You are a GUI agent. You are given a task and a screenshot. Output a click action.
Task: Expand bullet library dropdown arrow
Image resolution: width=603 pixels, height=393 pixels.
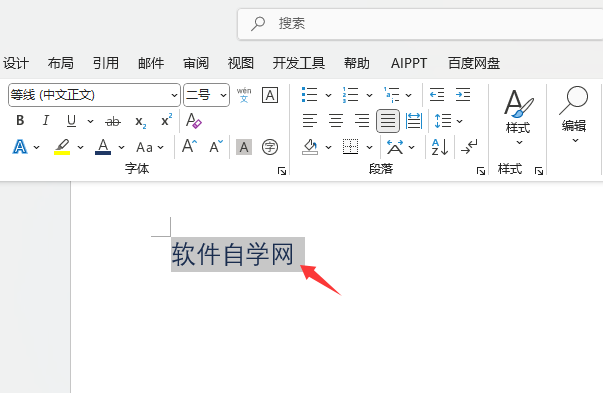[x=328, y=95]
